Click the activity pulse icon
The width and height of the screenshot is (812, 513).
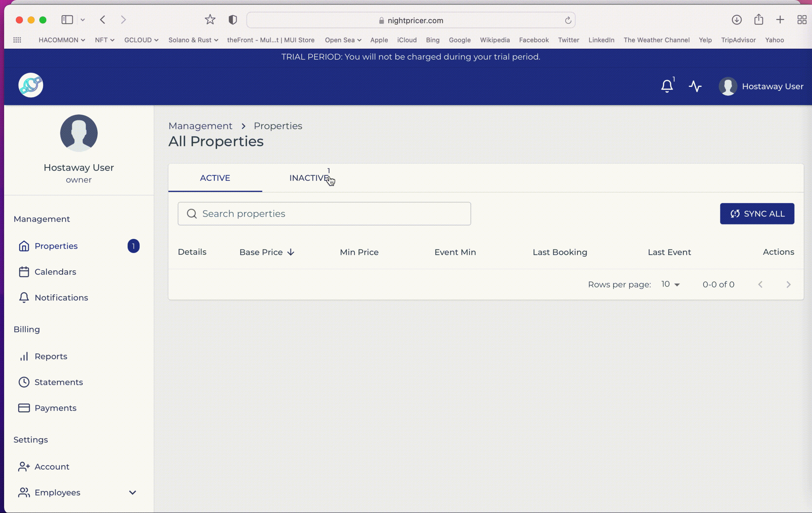[x=695, y=86]
